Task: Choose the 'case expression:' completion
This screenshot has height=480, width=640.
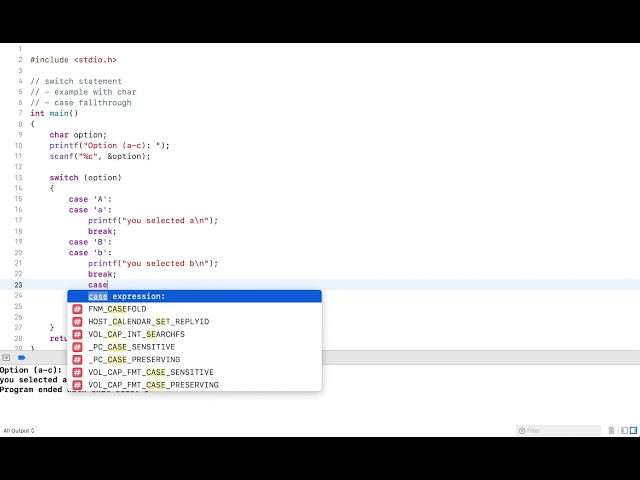Action: (x=194, y=296)
